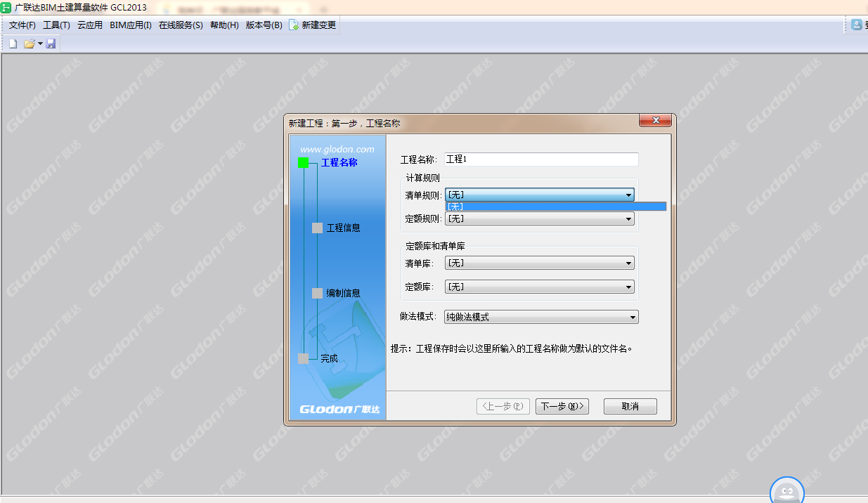This screenshot has width=868, height=503.
Task: Click the 工程名称 step in wizard sidebar
Action: click(x=339, y=162)
